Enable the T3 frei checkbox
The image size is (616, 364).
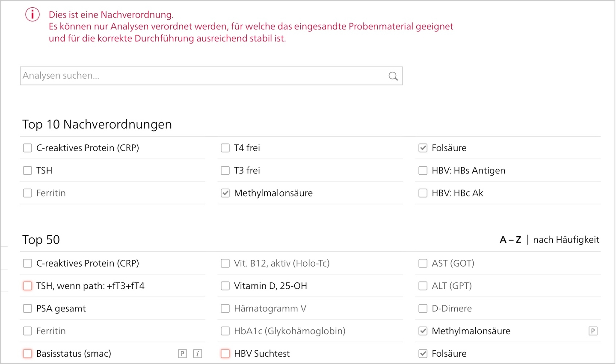pos(225,170)
